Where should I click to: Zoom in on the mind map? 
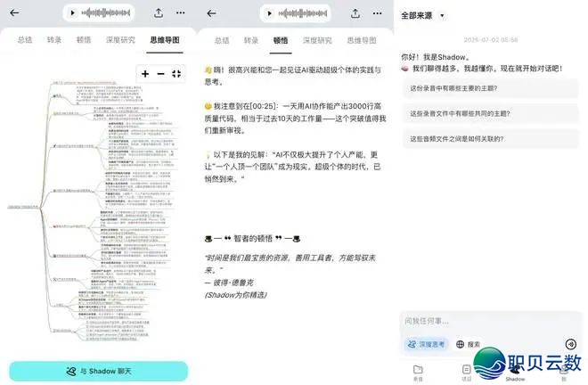[x=145, y=74]
